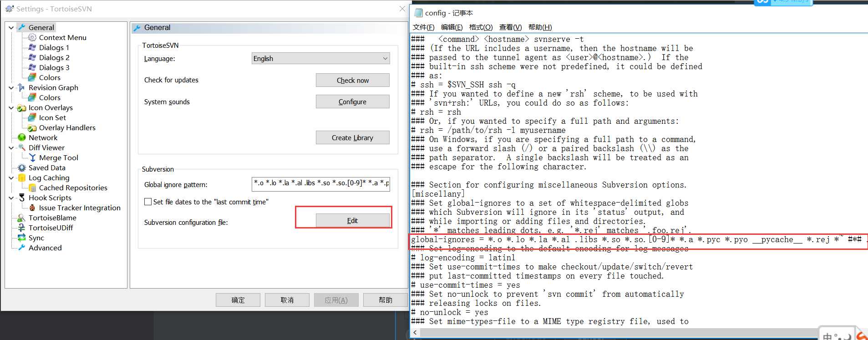Toggle Set file dates to last commit time

point(148,202)
